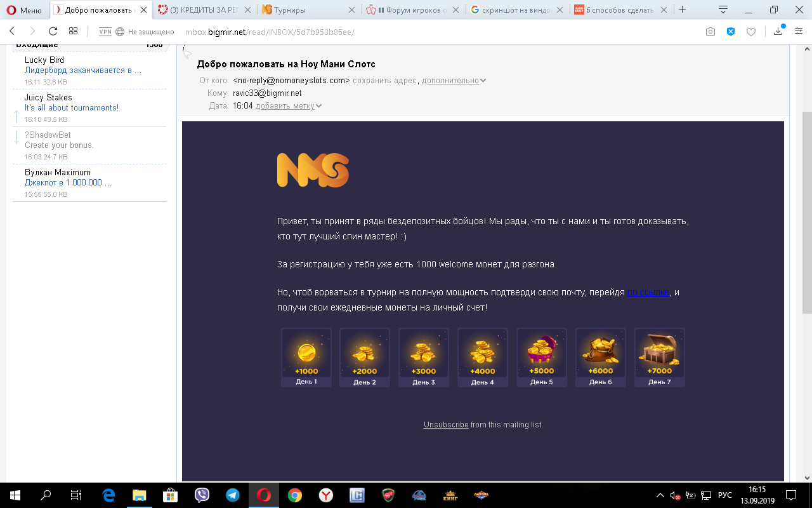
Task: Launch Microsoft Edge from taskbar
Action: pos(108,495)
